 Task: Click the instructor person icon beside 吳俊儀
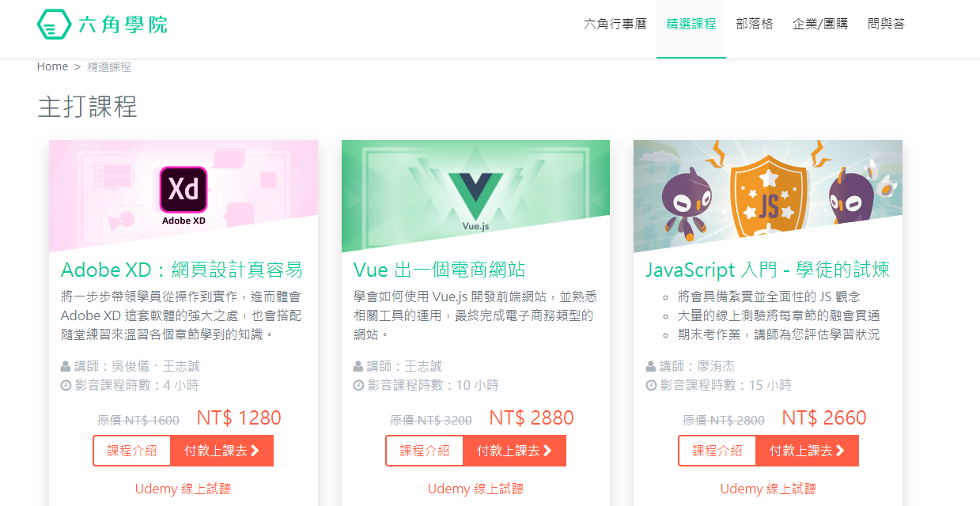pos(66,366)
